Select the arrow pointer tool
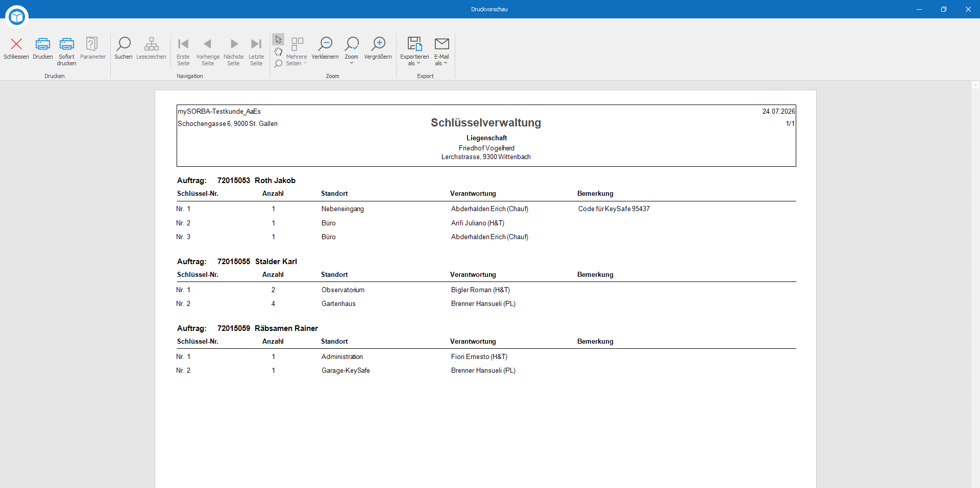The height and width of the screenshot is (488, 980). [x=278, y=40]
